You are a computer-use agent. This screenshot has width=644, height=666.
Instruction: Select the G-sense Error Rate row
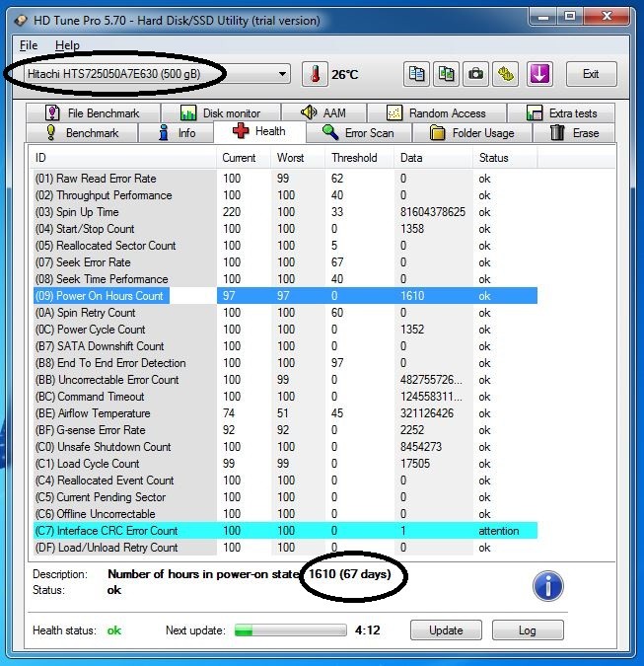285,430
